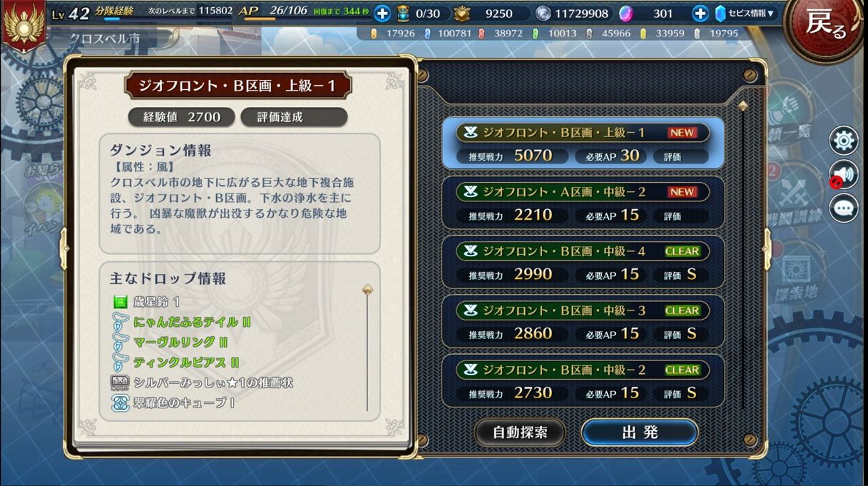Image resolution: width=868 pixels, height=486 pixels.
Task: Click the red 戻る back button
Action: click(x=827, y=26)
